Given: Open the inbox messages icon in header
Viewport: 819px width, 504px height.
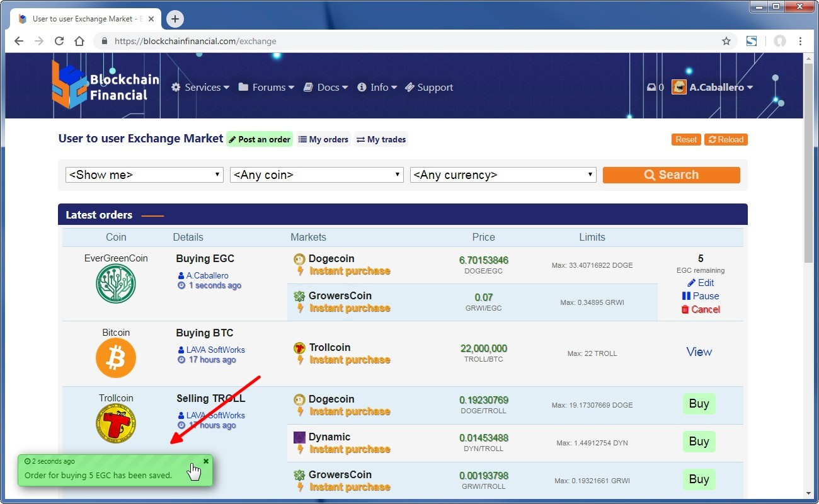Looking at the screenshot, I should (651, 88).
